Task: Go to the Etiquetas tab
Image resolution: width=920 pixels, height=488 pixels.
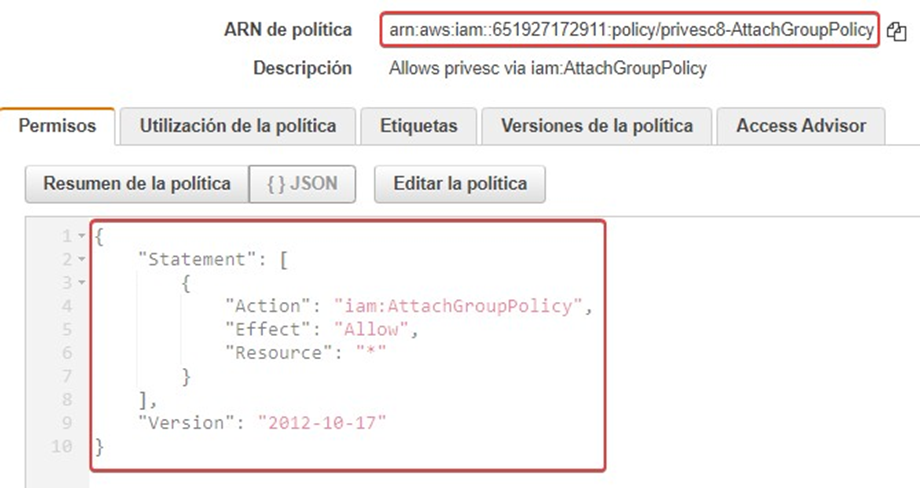Action: point(418,127)
